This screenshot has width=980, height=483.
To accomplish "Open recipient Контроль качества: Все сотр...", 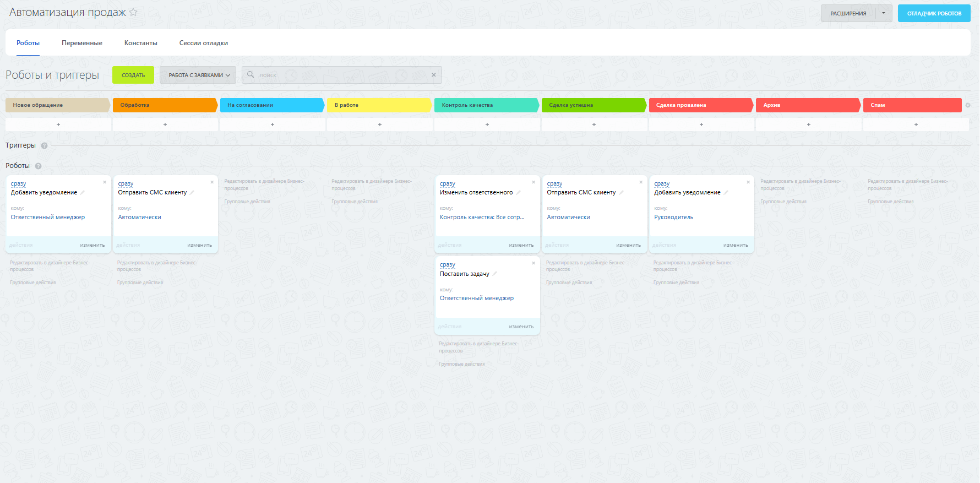I will [x=482, y=217].
